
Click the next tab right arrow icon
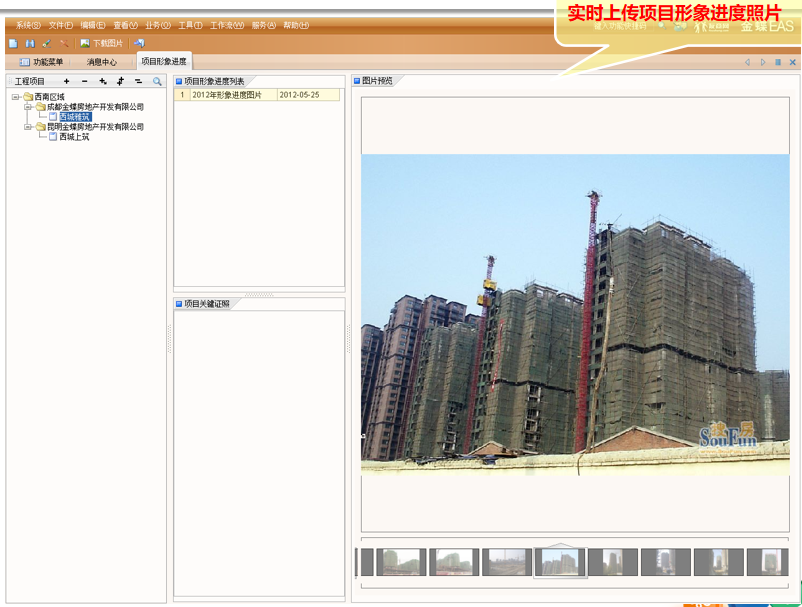click(763, 62)
